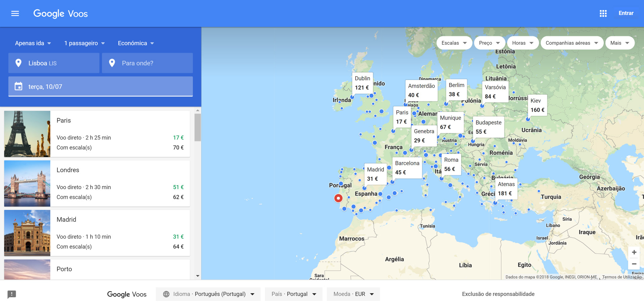Click the globe icon beside Idioma
This screenshot has height=308, width=644.
click(x=166, y=294)
